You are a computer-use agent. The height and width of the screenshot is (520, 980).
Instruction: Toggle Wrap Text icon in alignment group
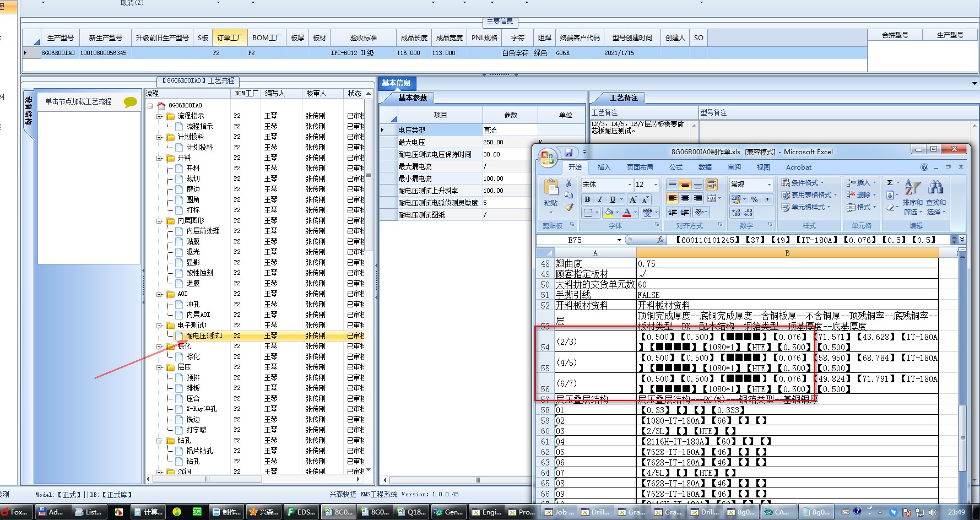pos(711,185)
